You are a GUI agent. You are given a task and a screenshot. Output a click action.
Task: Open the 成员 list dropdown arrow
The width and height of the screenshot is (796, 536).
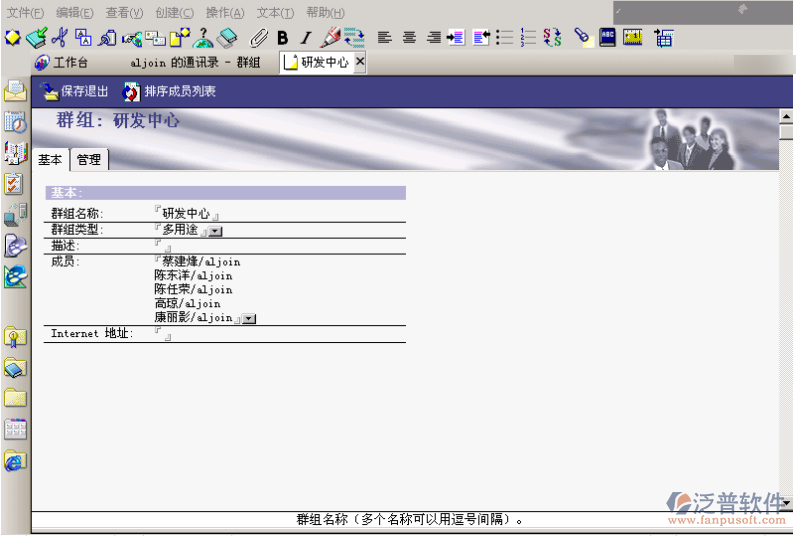[249, 319]
